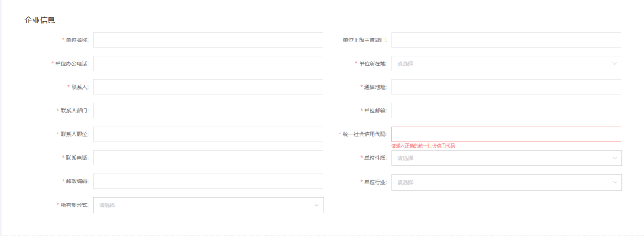This screenshot has width=644, height=236.
Task: Click the 企业信息 section heading
Action: coord(40,20)
